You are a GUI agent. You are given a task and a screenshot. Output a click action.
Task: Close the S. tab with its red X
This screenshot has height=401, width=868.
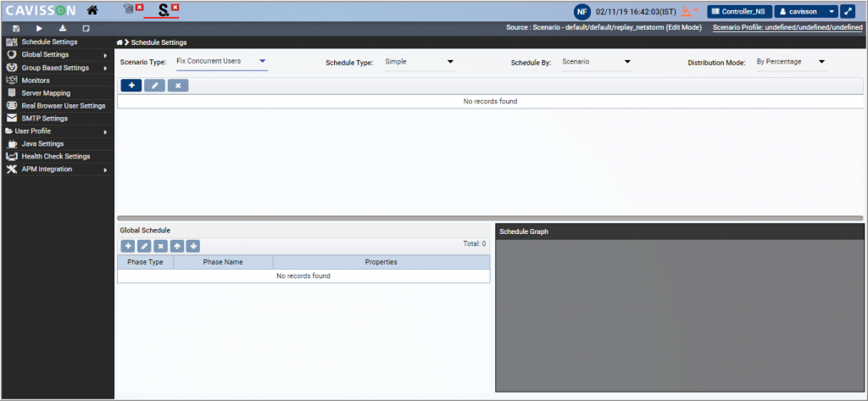(175, 7)
